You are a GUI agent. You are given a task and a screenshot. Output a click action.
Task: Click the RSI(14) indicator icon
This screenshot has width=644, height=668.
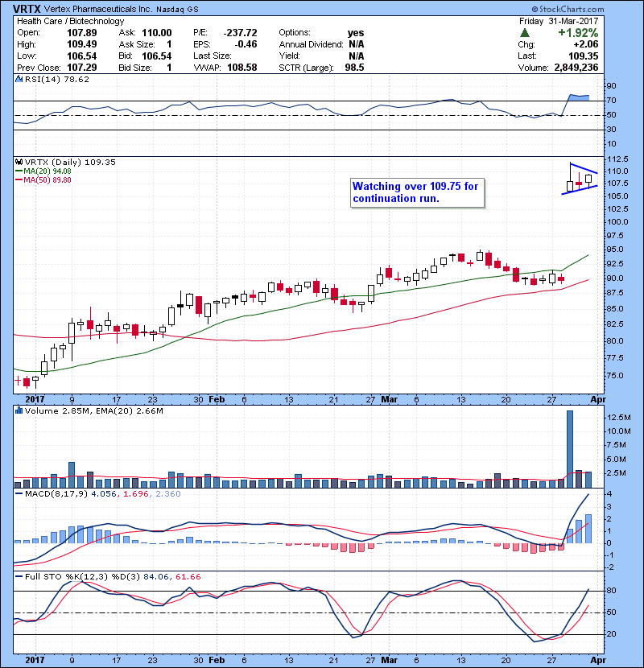[x=19, y=79]
